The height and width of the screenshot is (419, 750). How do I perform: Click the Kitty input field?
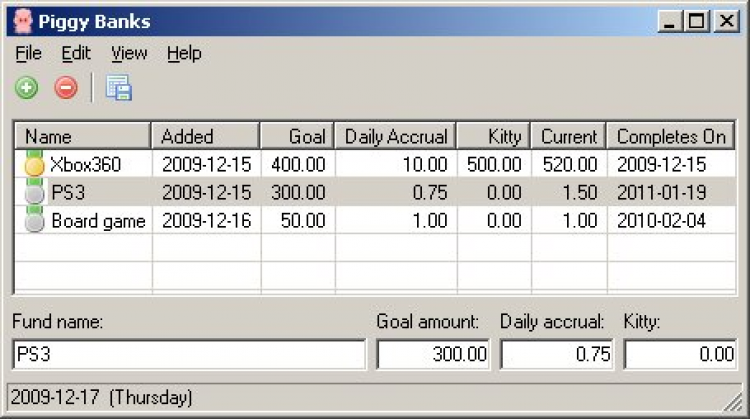tap(680, 354)
